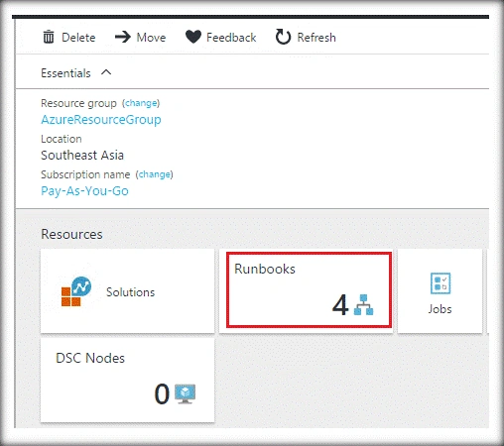Collapse the Essentials section chevron
Screen dimensions: 504x446
[x=106, y=72]
